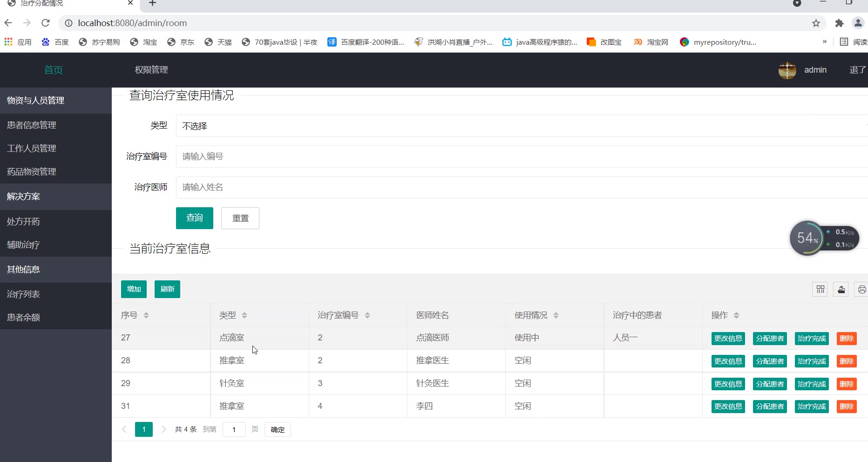868x462 pixels.
Task: Click the 重置 reset button
Action: (x=240, y=218)
